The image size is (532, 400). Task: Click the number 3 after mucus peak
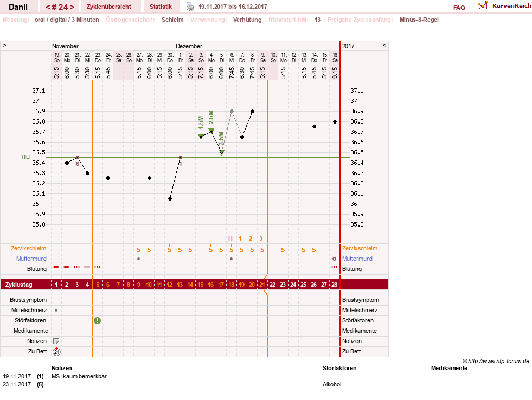[x=261, y=238]
